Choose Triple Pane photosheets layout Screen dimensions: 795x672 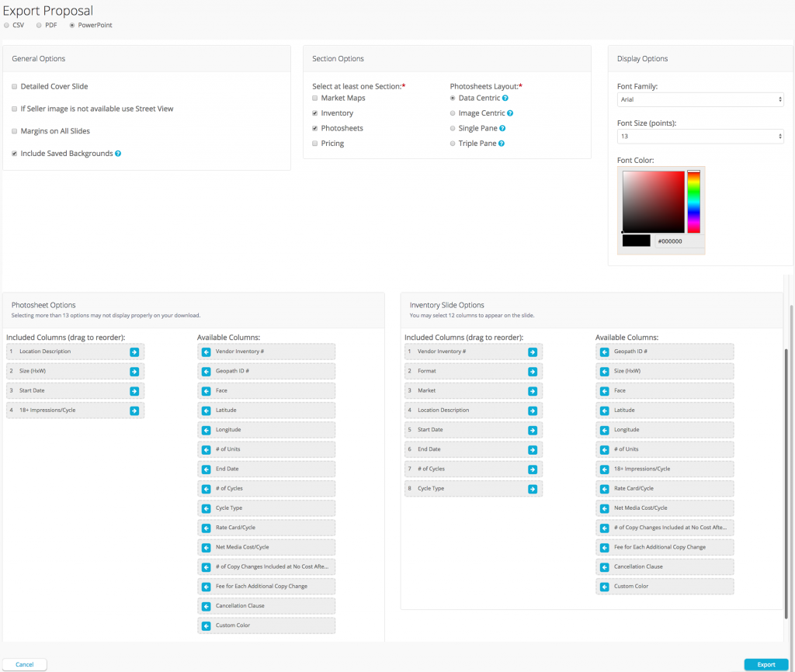pyautogui.click(x=453, y=144)
